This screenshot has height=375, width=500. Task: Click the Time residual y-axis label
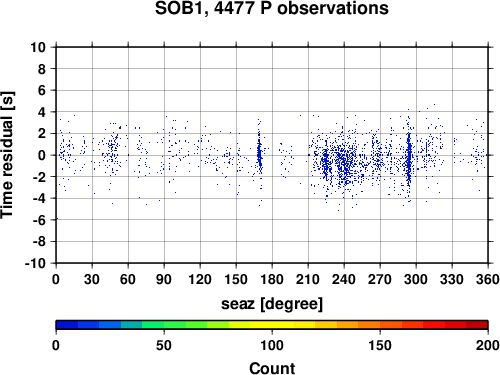pyautogui.click(x=8, y=155)
